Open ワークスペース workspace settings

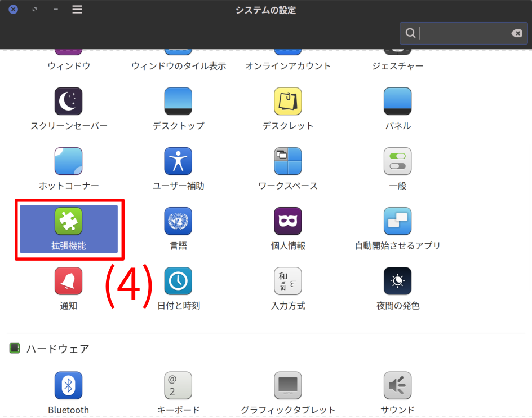[x=287, y=162]
